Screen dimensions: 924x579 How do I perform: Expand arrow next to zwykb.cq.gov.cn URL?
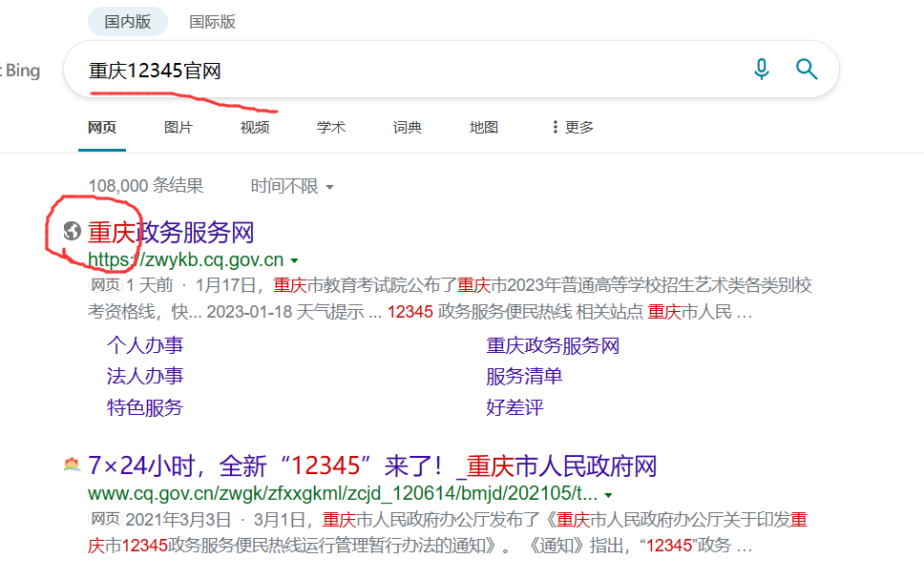click(x=295, y=260)
